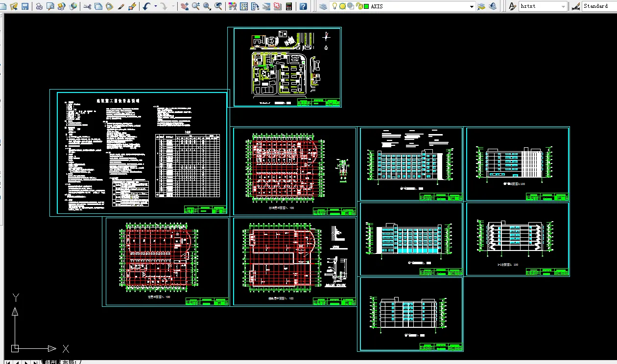Open the DesignCenter icon
This screenshot has width=617, height=364.
[x=244, y=6]
